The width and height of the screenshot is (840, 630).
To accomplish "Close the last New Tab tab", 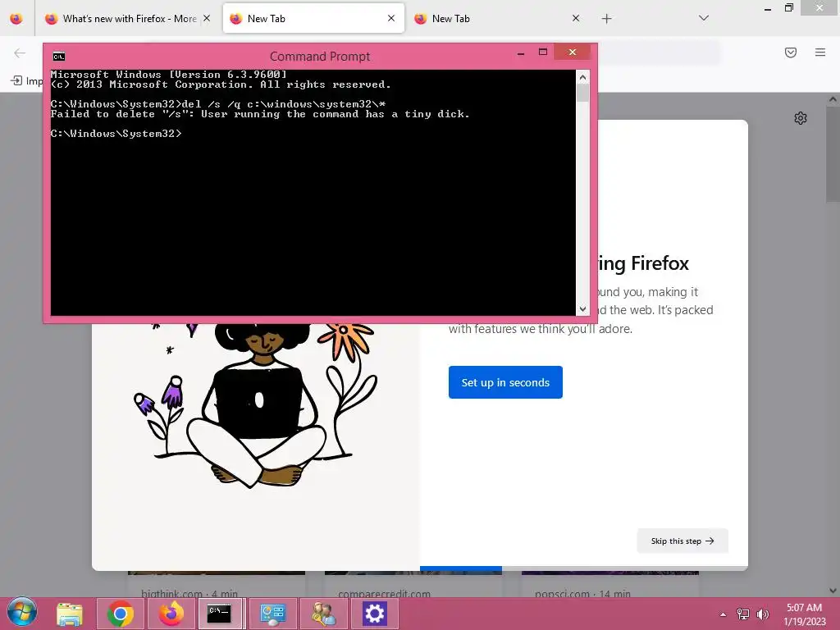I will coord(576,18).
